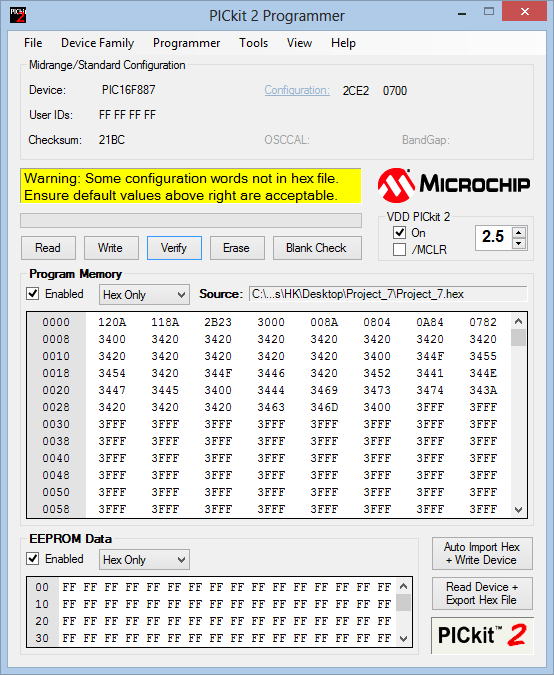Click configuration word 2CE2
The width and height of the screenshot is (554, 676).
tap(356, 91)
